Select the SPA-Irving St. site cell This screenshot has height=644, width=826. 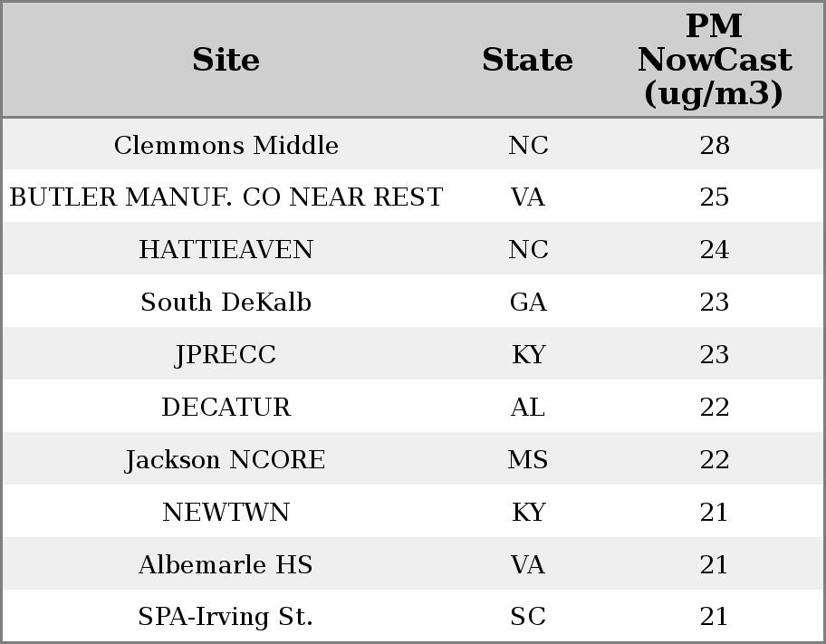click(x=226, y=617)
